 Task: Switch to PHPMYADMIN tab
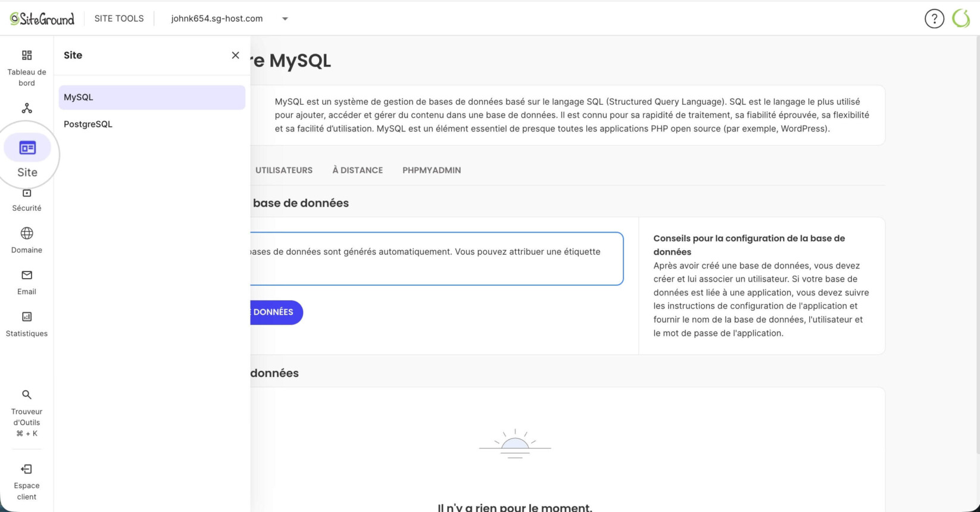[x=432, y=170]
